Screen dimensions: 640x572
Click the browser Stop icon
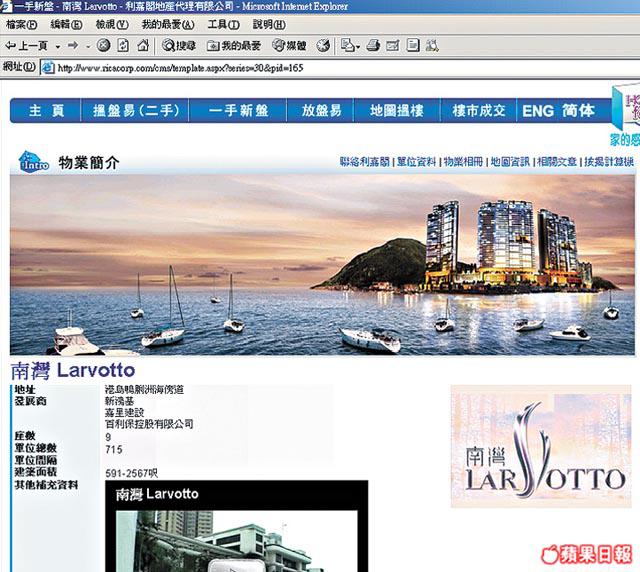click(x=103, y=46)
